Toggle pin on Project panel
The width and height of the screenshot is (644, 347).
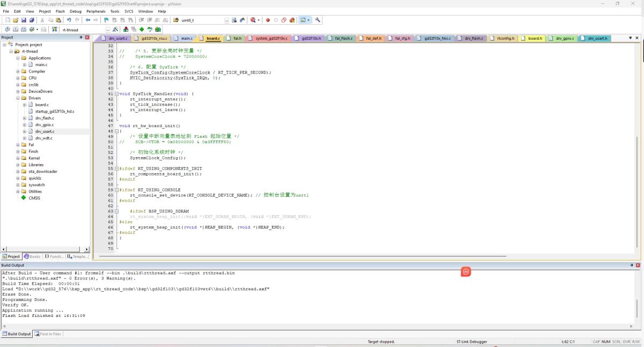tap(81, 38)
